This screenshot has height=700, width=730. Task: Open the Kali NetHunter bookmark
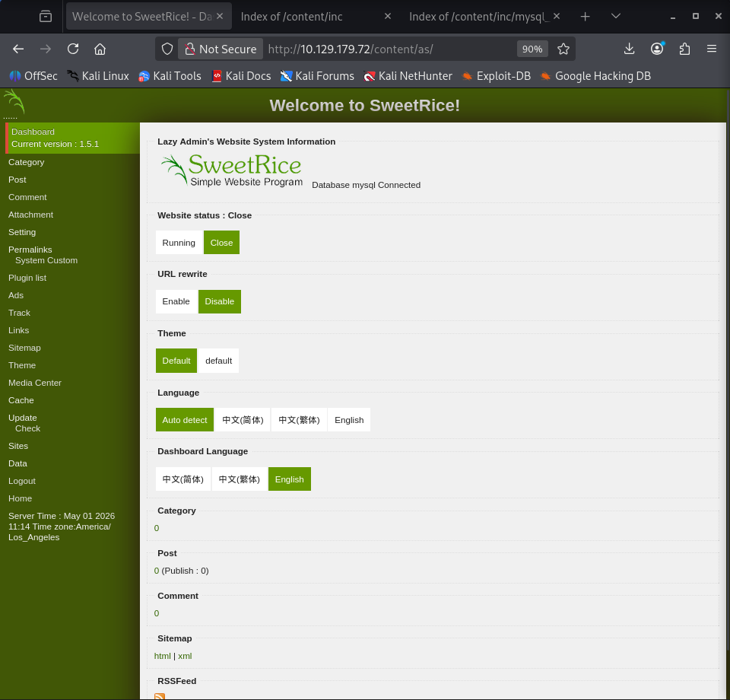[x=408, y=76]
